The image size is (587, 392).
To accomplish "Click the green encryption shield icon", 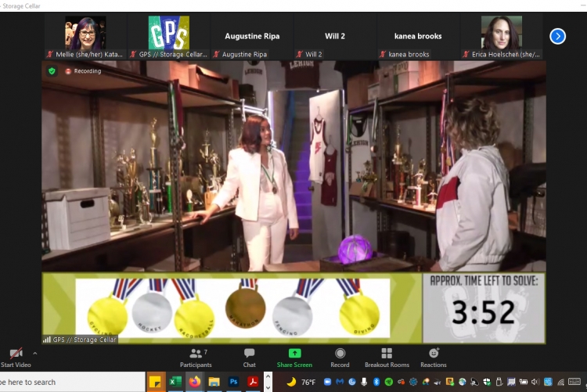I will pyautogui.click(x=52, y=70).
